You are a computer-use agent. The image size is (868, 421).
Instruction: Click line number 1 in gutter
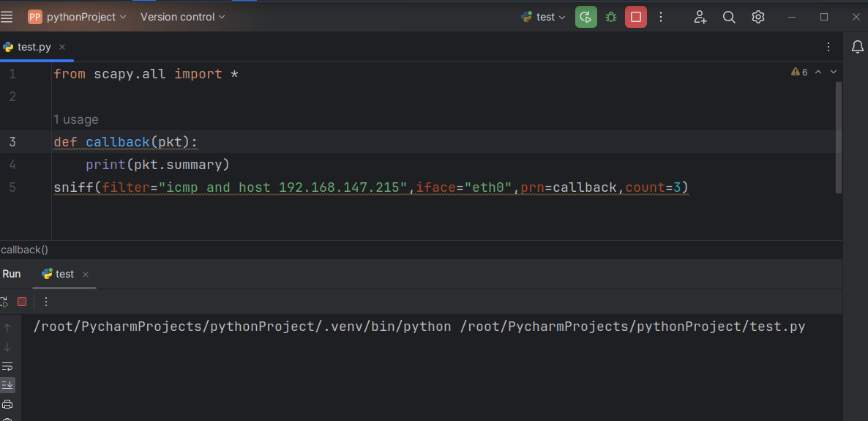coord(12,74)
